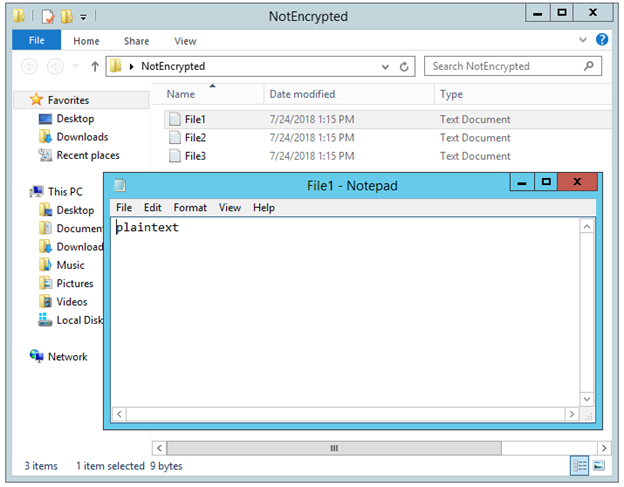This screenshot has width=624, height=487.
Task: Minimize the Notepad window
Action: tap(522, 182)
